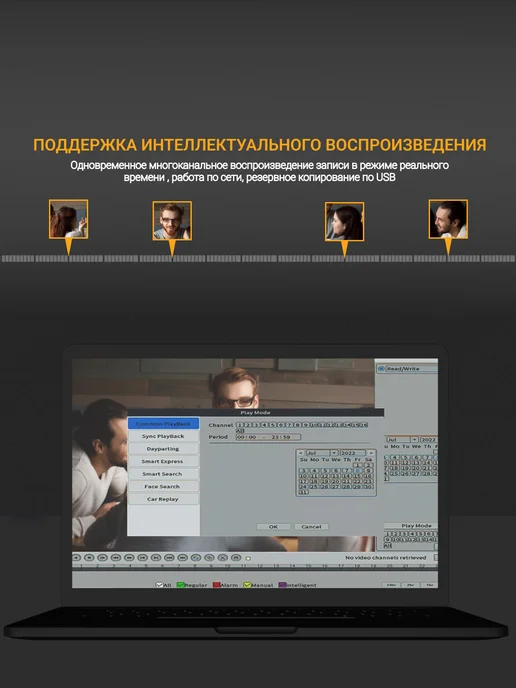
Task: Click the 'No video channels retrieved' status text
Action: pyautogui.click(x=386, y=558)
